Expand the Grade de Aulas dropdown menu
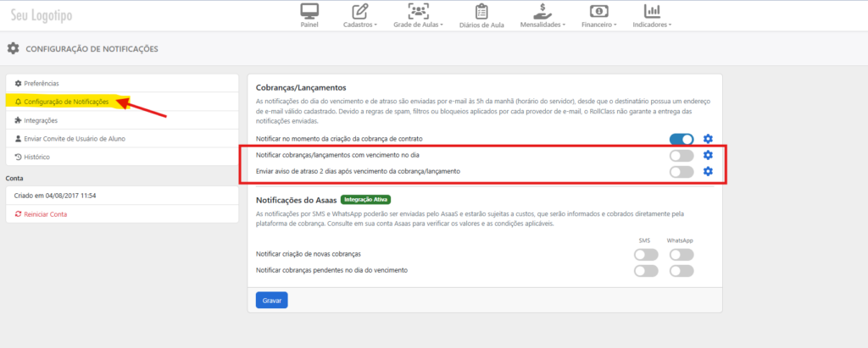Viewport: 868px width, 348px height. [x=418, y=25]
